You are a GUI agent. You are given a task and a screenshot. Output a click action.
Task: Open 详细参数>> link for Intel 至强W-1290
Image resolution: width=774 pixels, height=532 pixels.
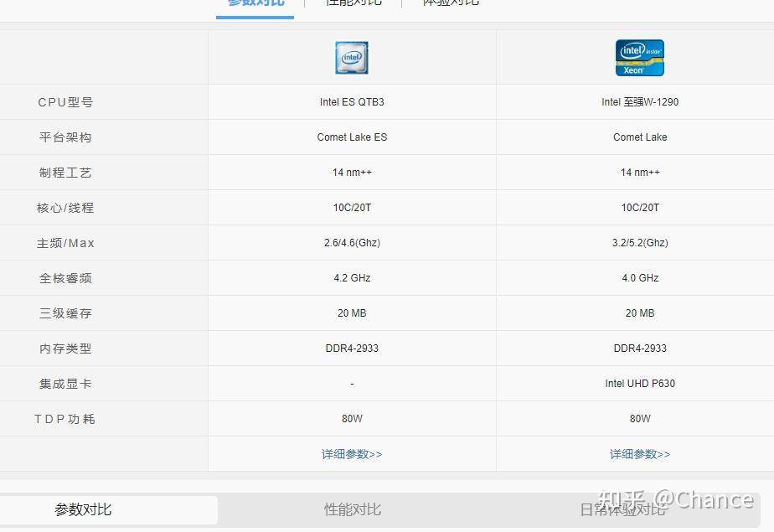click(640, 454)
